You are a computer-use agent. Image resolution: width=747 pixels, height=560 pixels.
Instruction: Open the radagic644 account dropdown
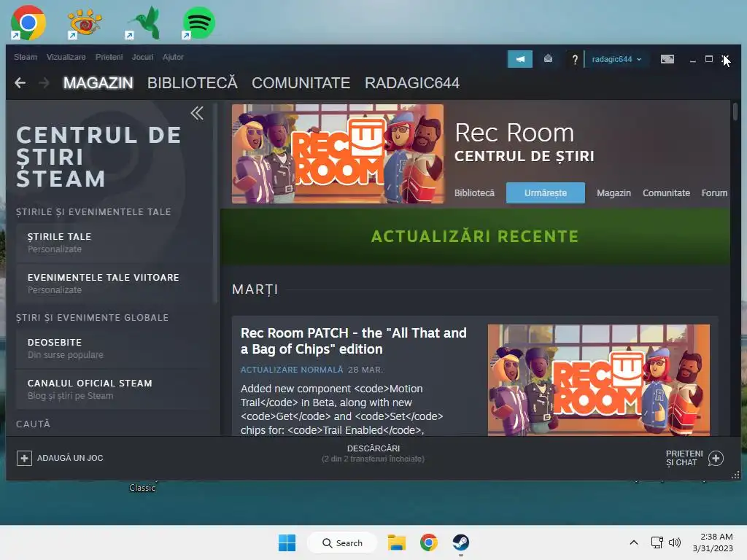[616, 59]
